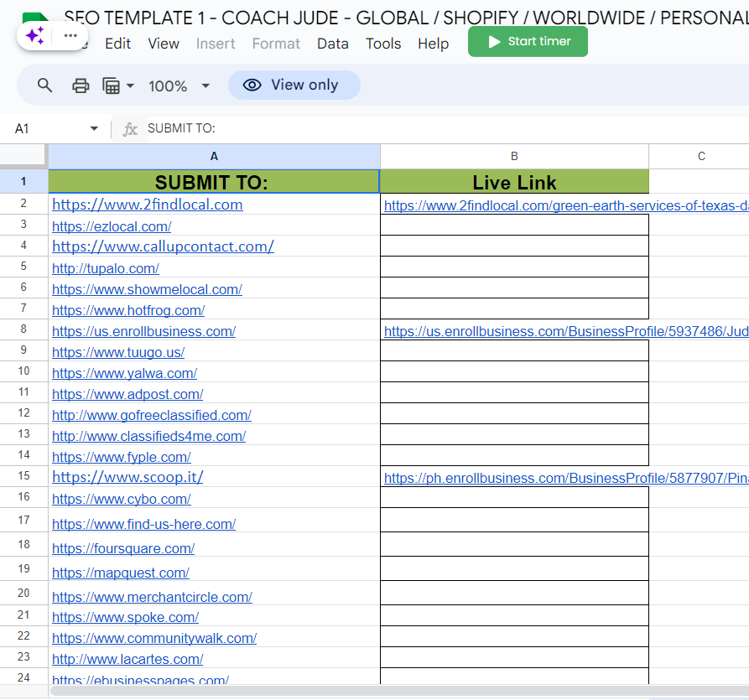Viewport: 749px width, 700px height.
Task: Click the horizontal scrollbar at bottom
Action: tap(399, 691)
